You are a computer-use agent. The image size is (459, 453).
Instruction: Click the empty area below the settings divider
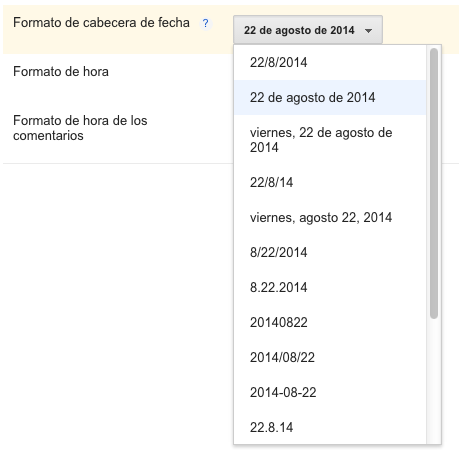point(117,300)
